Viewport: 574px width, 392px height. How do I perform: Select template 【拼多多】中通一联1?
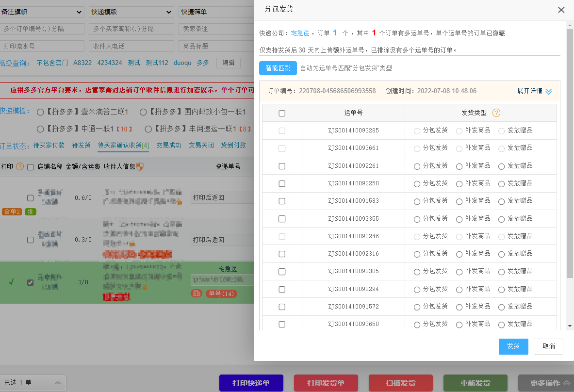point(40,129)
